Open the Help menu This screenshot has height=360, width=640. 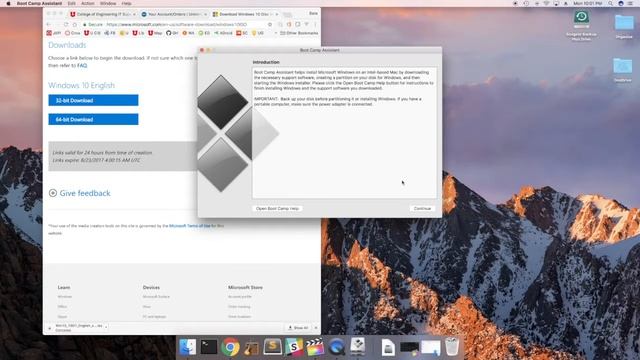127,3
